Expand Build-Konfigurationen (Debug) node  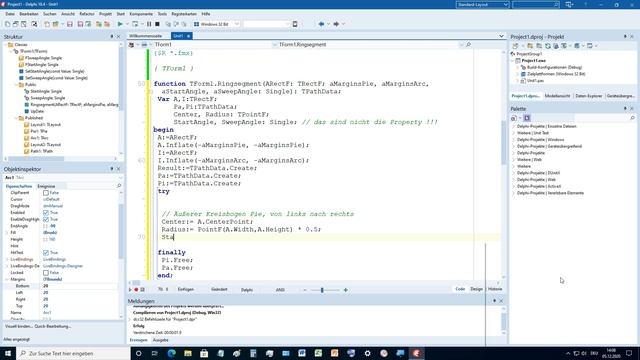tap(518, 67)
